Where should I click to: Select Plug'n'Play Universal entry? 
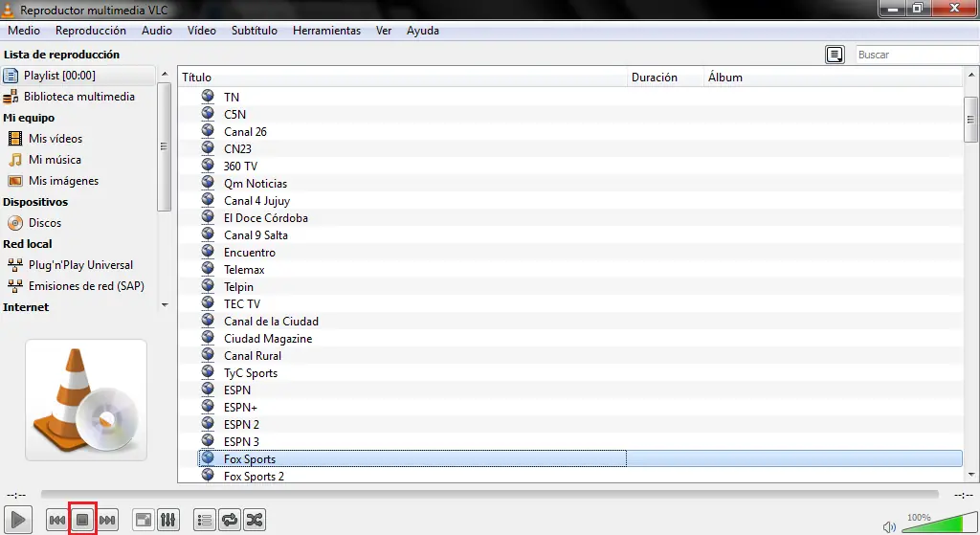pos(78,265)
